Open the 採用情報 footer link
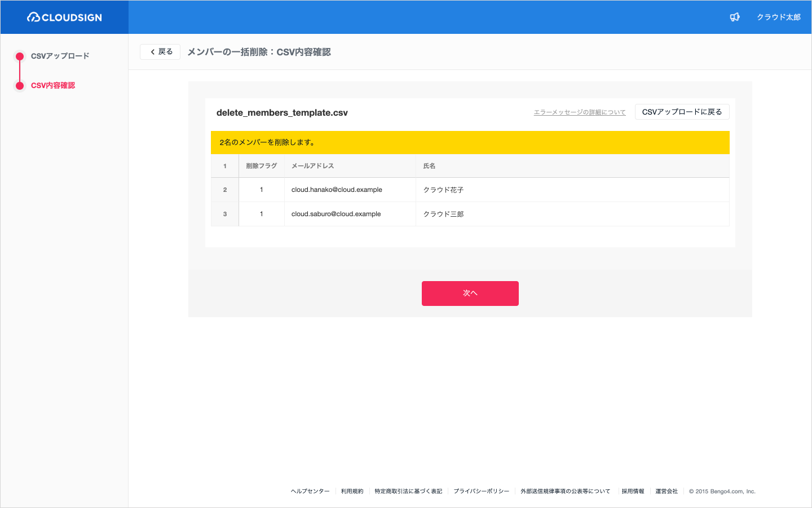Image resolution: width=812 pixels, height=508 pixels. [x=633, y=491]
